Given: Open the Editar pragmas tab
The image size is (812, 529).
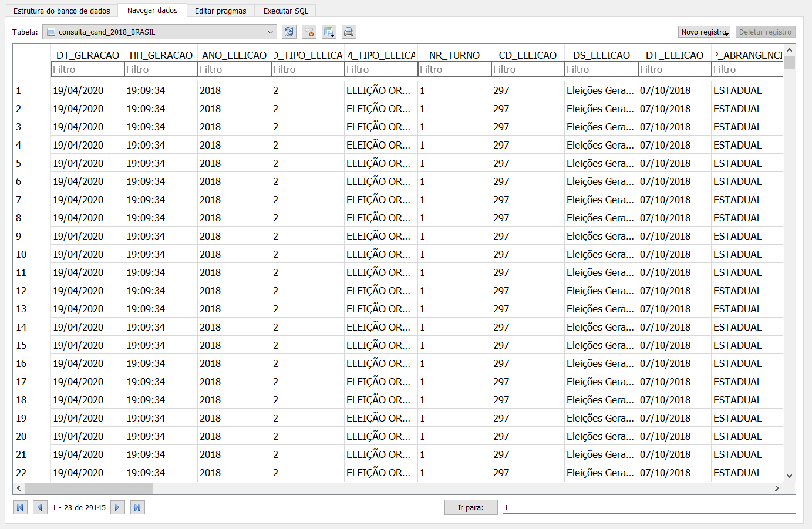Looking at the screenshot, I should pos(220,11).
